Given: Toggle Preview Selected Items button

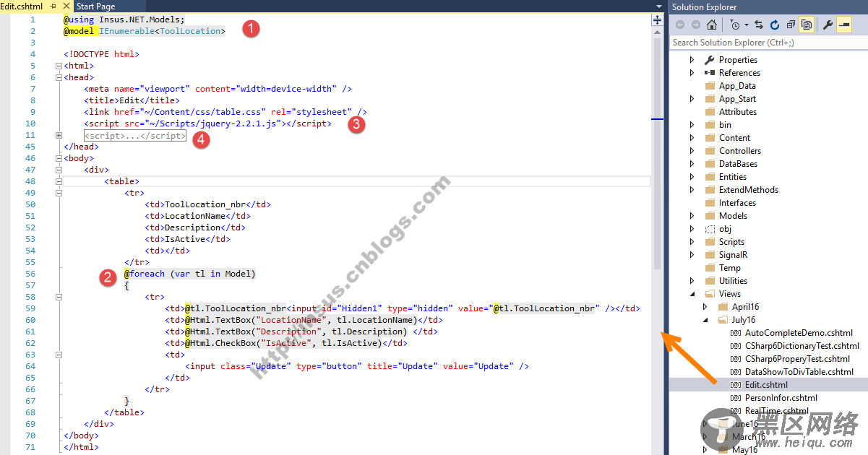Looking at the screenshot, I should pos(844,25).
